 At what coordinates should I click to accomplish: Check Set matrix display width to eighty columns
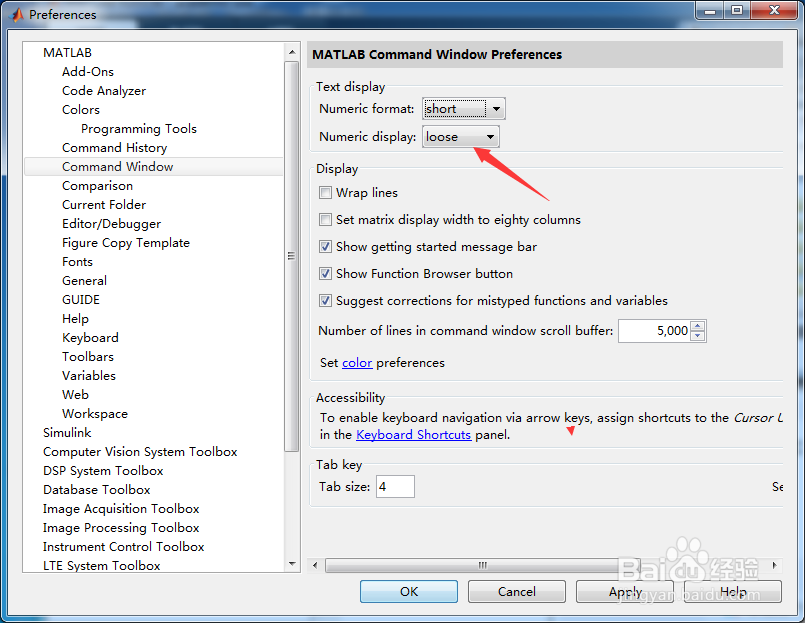[x=325, y=220]
